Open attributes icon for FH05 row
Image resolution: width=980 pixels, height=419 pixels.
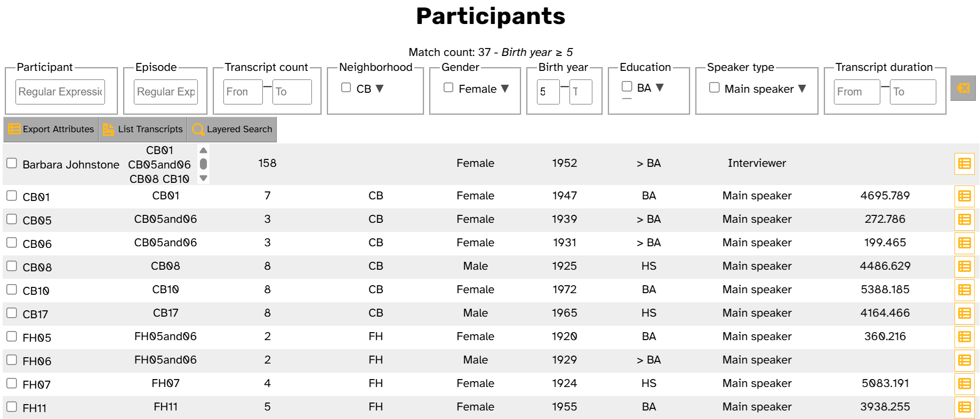coord(964,337)
